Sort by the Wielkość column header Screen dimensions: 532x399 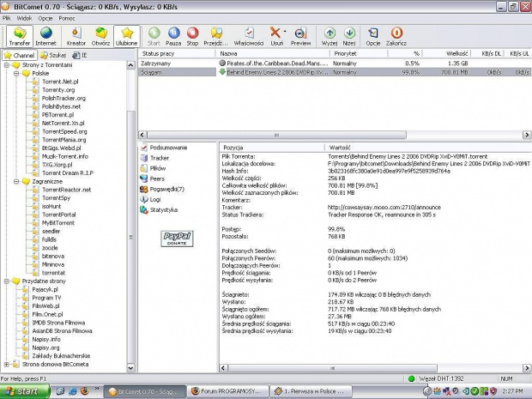coord(447,53)
